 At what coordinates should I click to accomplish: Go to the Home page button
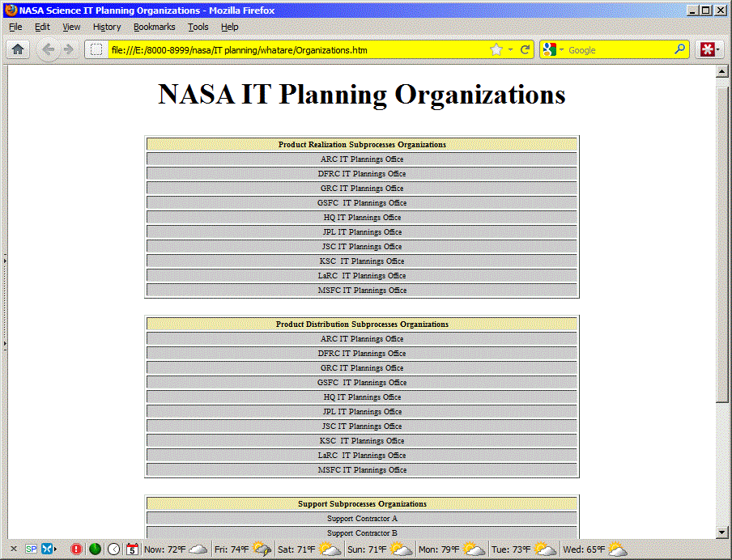point(18,49)
